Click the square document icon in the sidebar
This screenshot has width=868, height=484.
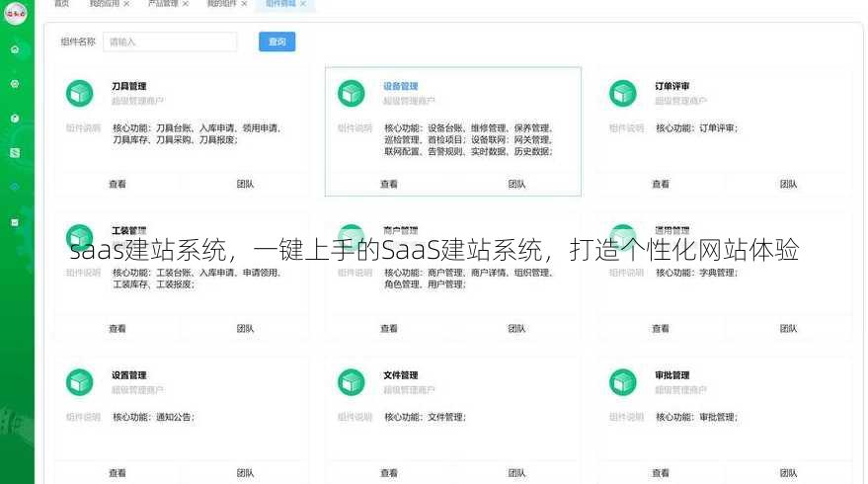click(x=15, y=153)
